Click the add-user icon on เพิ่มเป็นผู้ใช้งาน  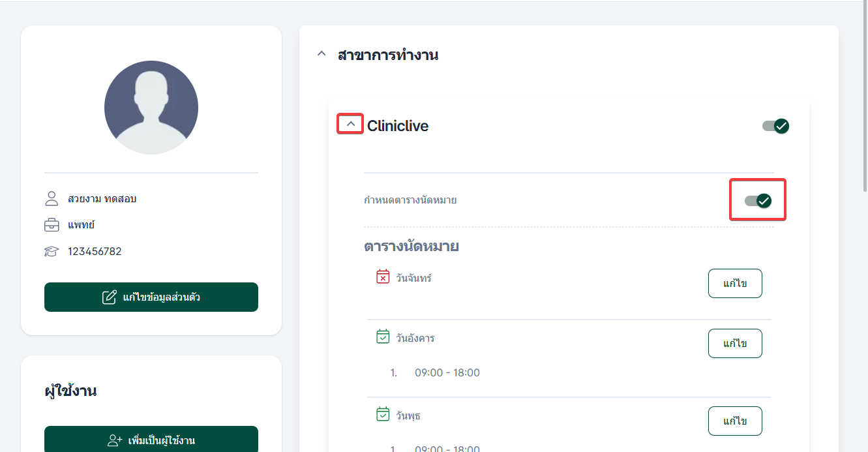[x=115, y=440]
